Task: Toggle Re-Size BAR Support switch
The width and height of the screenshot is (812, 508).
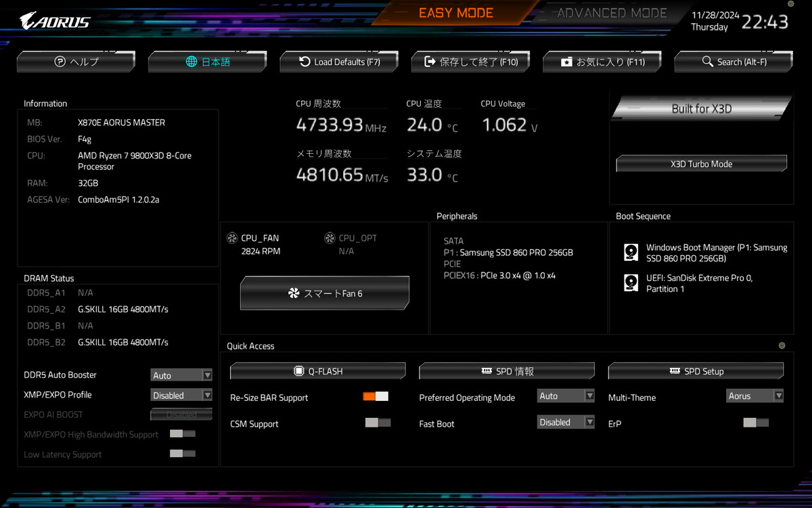Action: point(376,397)
